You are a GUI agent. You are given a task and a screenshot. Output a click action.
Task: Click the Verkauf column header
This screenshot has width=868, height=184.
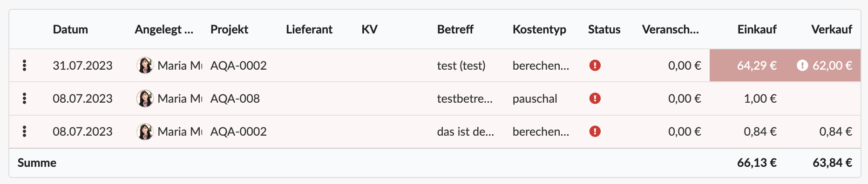pos(832,29)
